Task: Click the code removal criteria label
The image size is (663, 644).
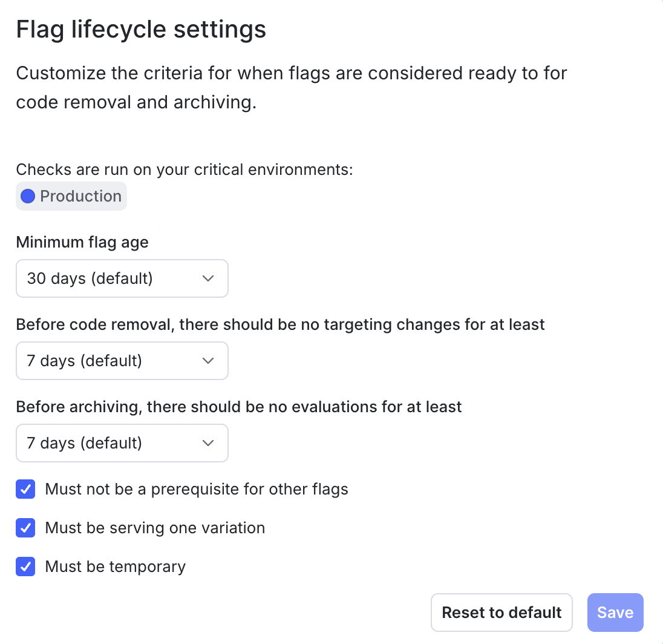Action: coord(280,324)
